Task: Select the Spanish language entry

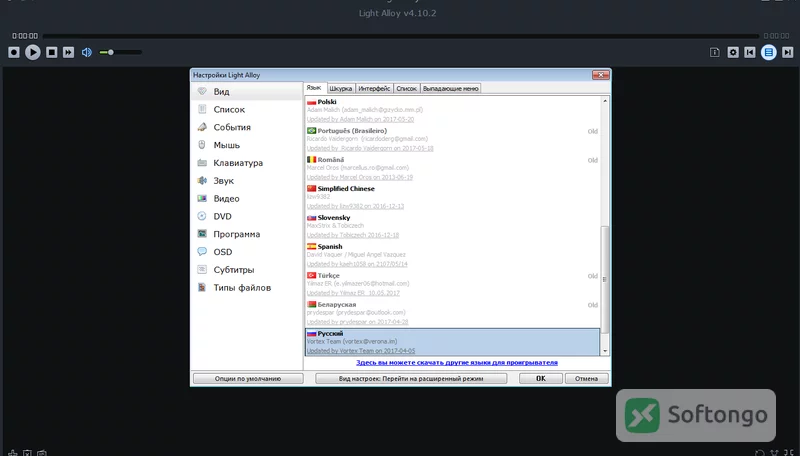Action: coord(453,255)
